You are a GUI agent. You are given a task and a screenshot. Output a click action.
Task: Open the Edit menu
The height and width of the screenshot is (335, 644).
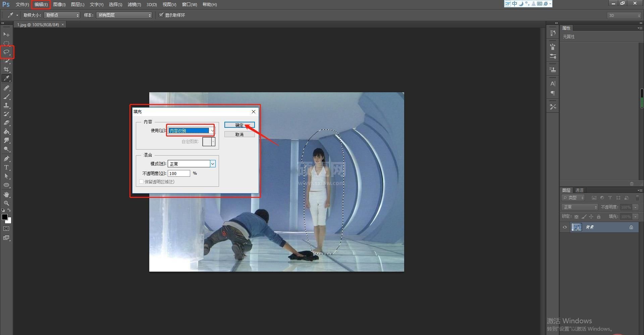[41, 4]
